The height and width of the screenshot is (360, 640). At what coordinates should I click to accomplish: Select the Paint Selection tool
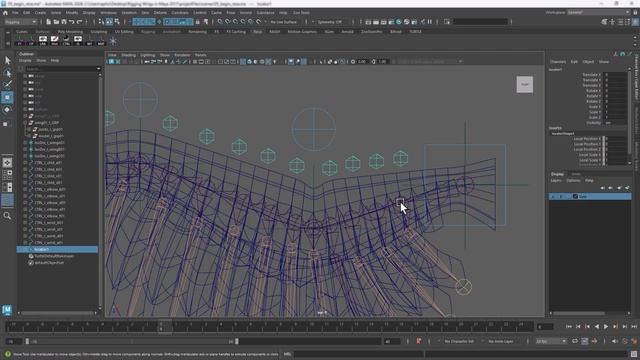pyautogui.click(x=7, y=84)
